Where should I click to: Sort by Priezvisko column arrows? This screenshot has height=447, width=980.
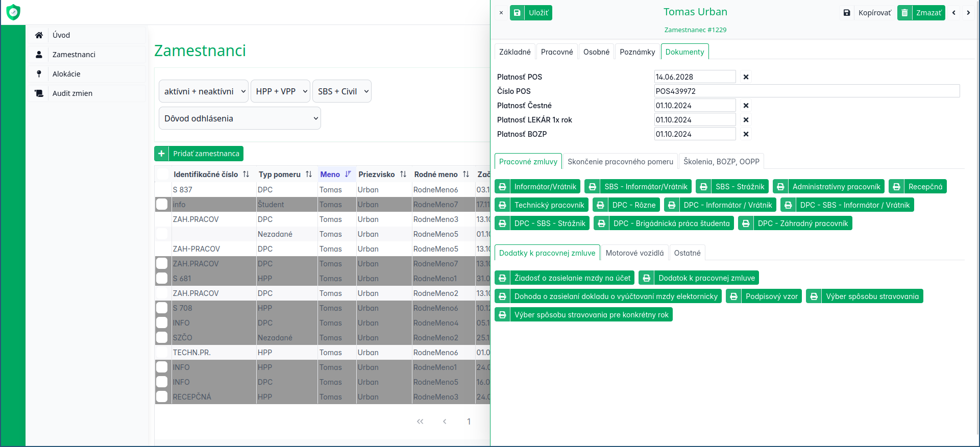[x=403, y=175]
